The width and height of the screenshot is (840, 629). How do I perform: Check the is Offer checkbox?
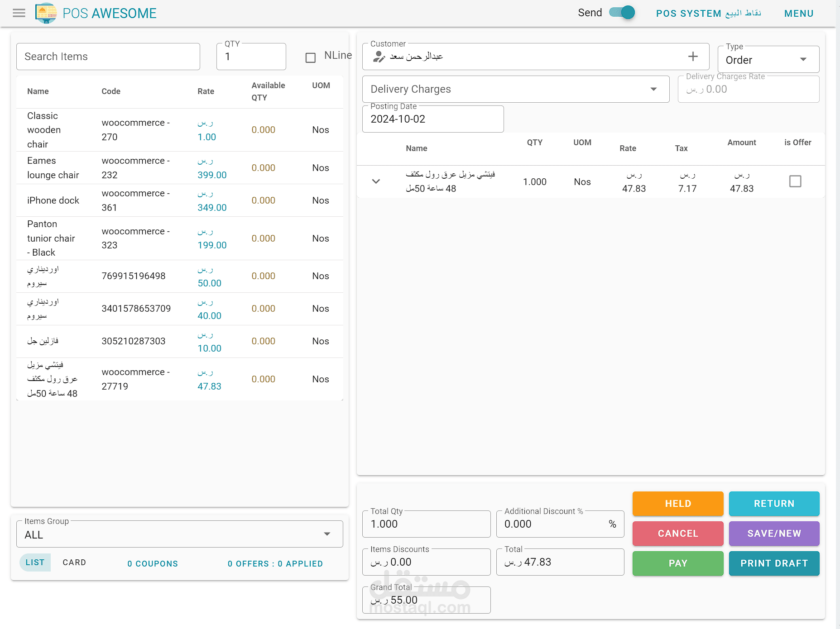point(796,181)
